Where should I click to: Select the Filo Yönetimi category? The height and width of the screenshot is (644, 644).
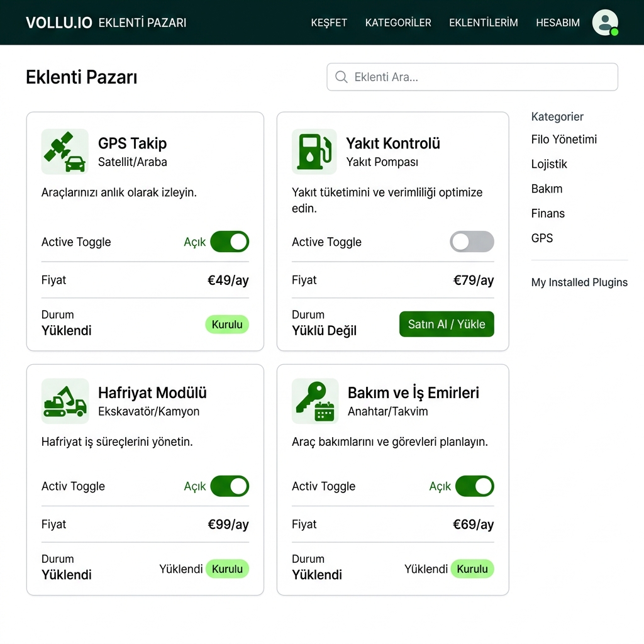pos(564,139)
